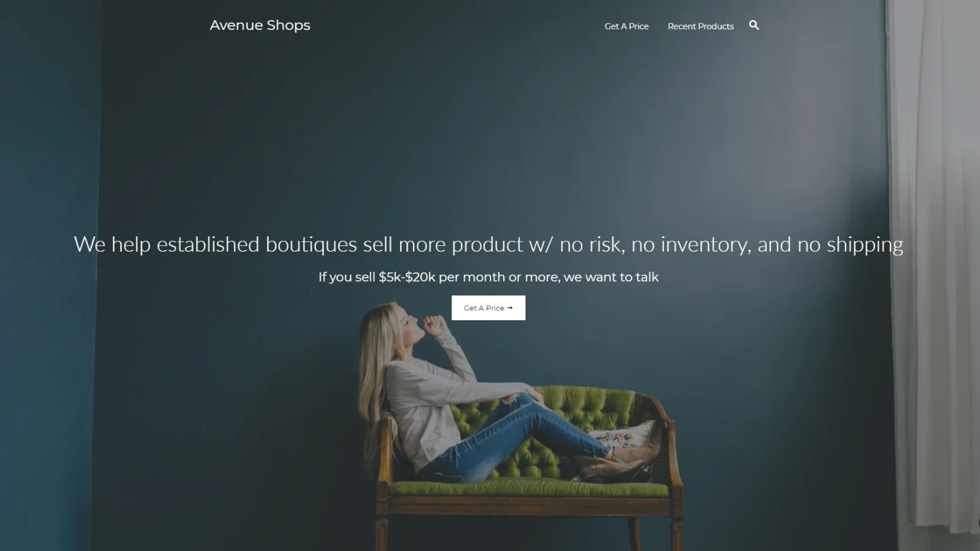Click the words "no shipping" in the headline
The width and height of the screenshot is (980, 551).
[850, 244]
